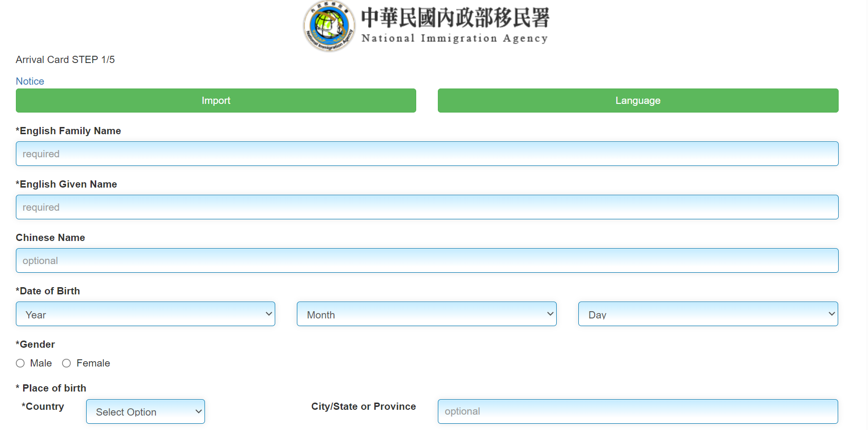Open the Day dropdown
This screenshot has height=430, width=868.
click(708, 314)
